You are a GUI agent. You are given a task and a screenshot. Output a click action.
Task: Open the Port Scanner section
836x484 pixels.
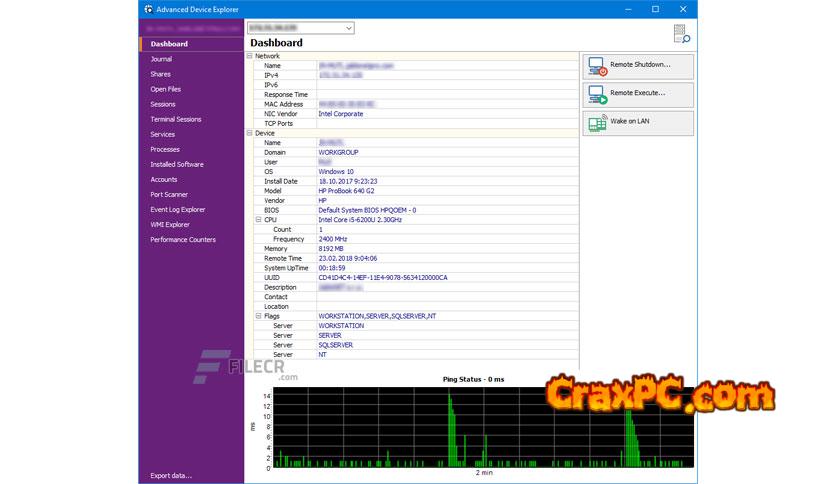click(169, 194)
